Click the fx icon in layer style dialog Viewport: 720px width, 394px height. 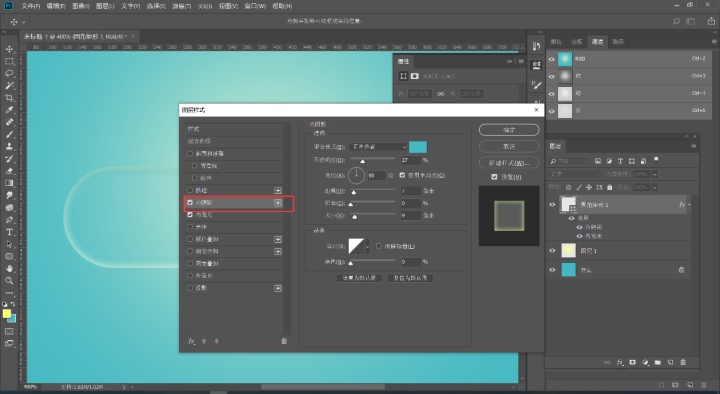[191, 341]
